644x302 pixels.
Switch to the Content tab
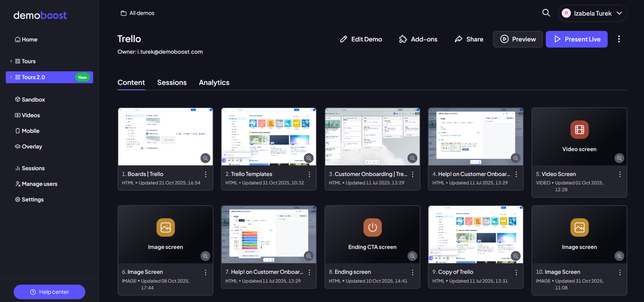[x=131, y=83]
